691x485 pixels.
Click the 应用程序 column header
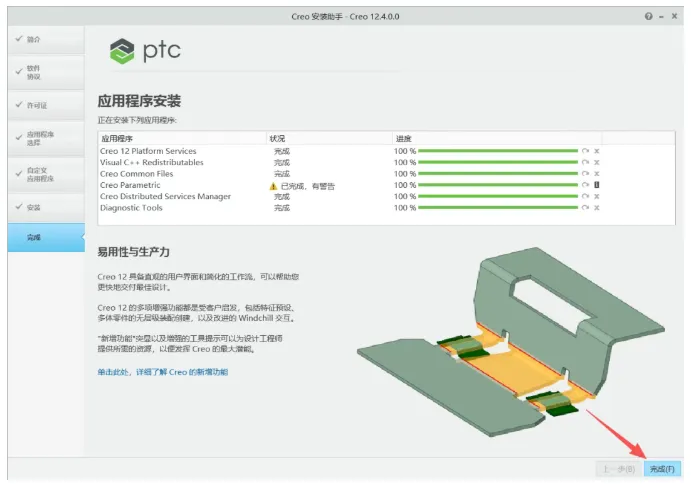point(182,138)
